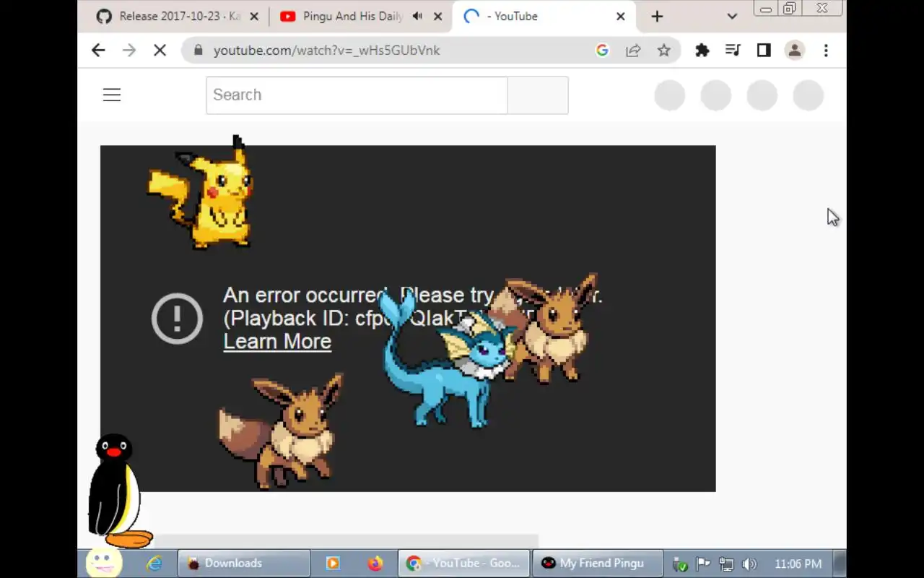Stop page loading with X button

(x=160, y=50)
